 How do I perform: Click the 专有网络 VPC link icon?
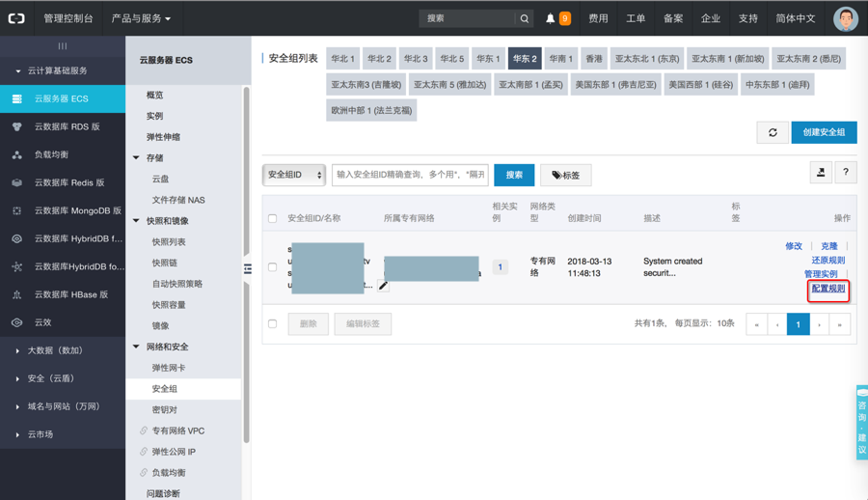point(144,431)
